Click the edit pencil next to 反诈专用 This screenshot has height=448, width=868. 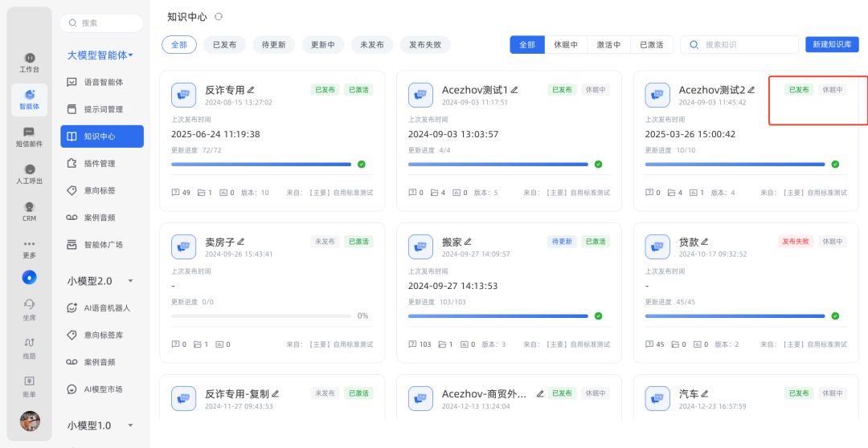(x=251, y=90)
